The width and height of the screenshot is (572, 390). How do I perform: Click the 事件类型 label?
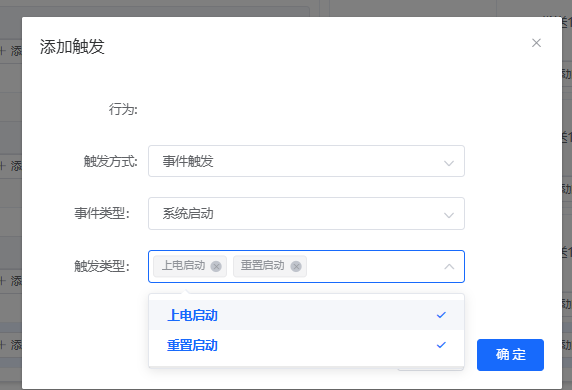click(x=102, y=213)
